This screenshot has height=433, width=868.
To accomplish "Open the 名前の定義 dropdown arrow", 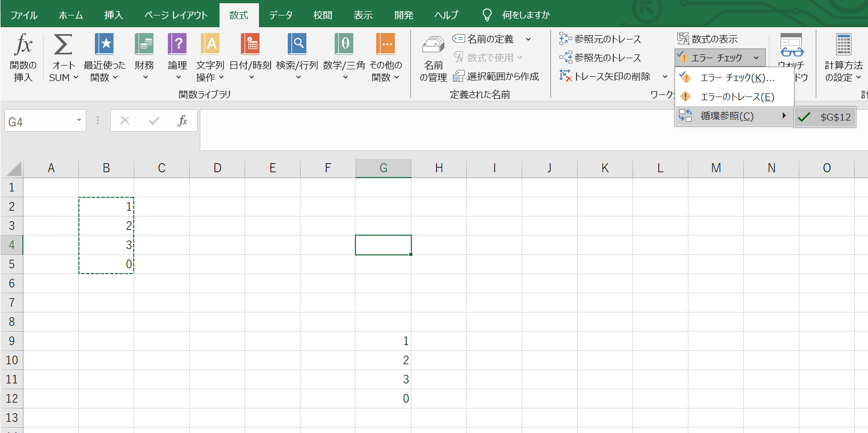I will point(528,39).
